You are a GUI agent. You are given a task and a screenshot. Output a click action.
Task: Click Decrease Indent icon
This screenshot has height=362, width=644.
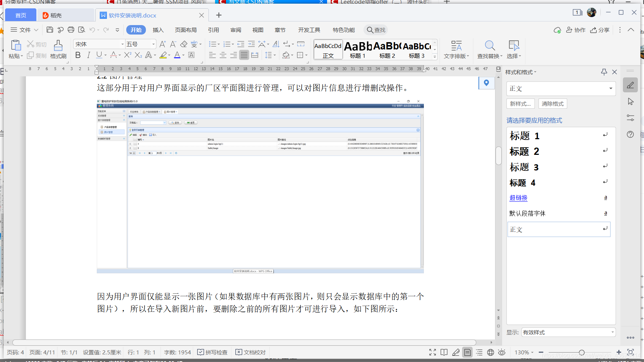[x=241, y=44]
